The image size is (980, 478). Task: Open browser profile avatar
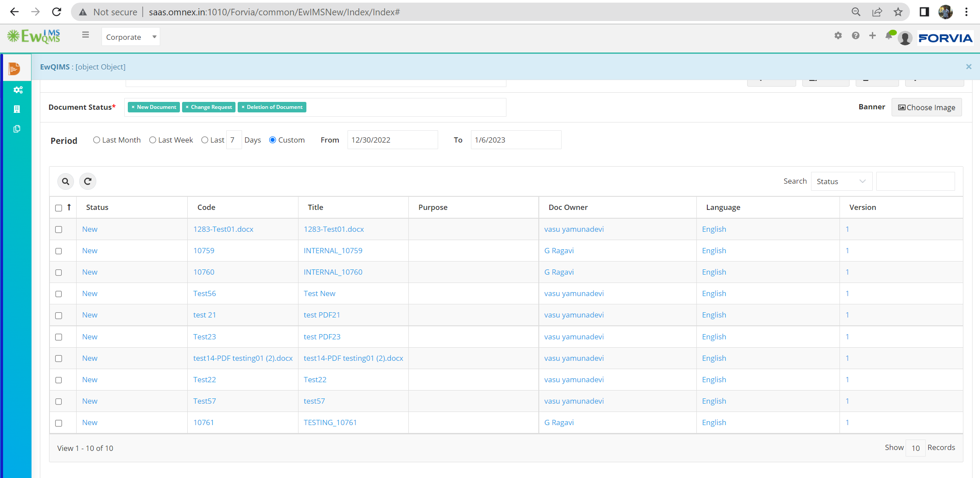(x=945, y=12)
